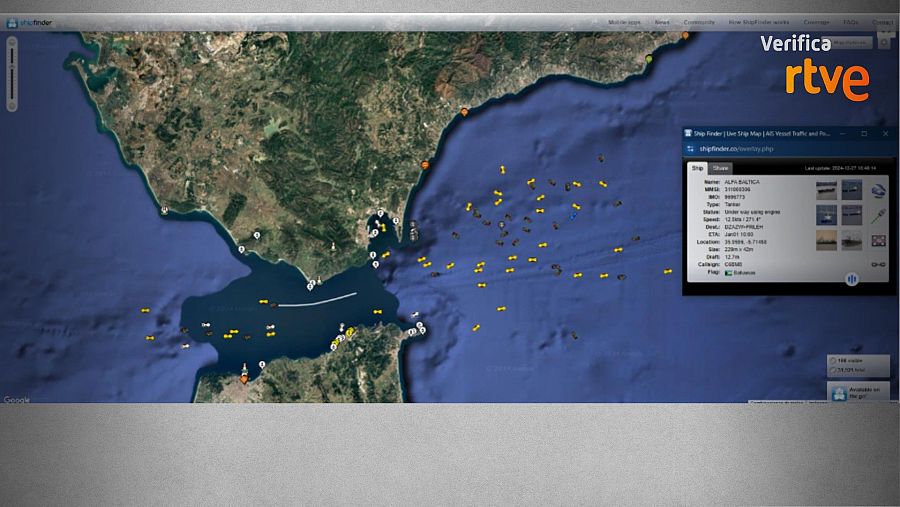Click the zoom-out button below the zoom slider
Viewport: 900px width, 507px height.
tap(11, 106)
